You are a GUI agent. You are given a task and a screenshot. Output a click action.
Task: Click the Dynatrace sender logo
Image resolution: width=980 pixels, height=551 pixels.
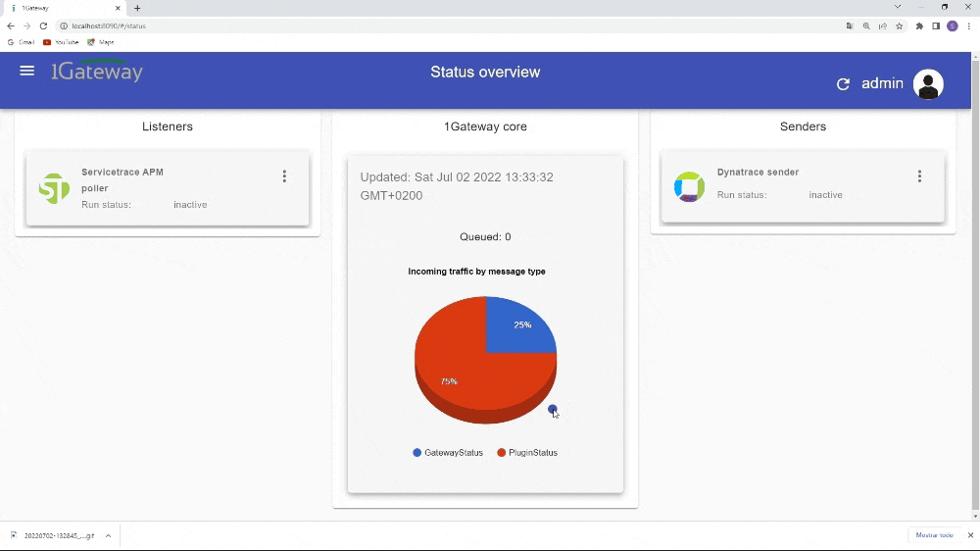pos(689,186)
